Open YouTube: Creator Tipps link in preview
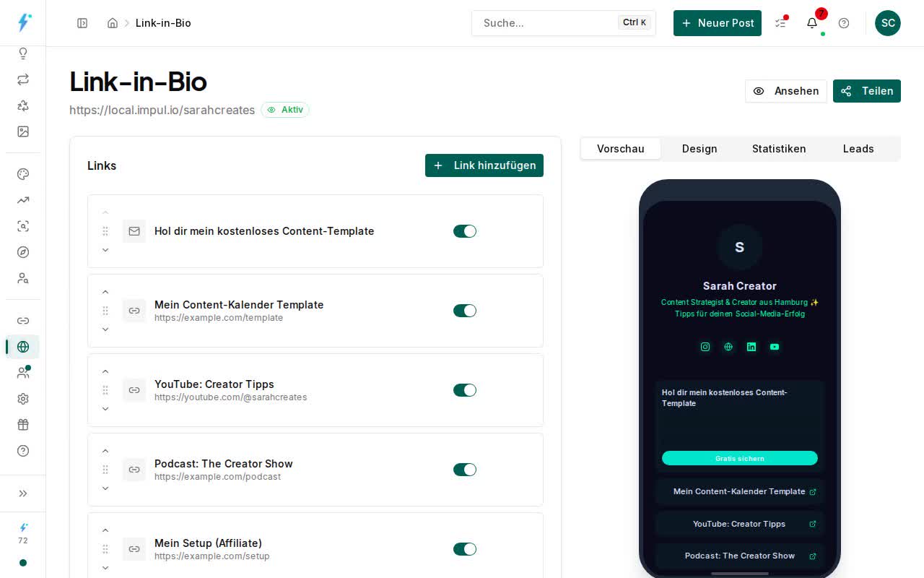924x578 pixels. pos(740,524)
